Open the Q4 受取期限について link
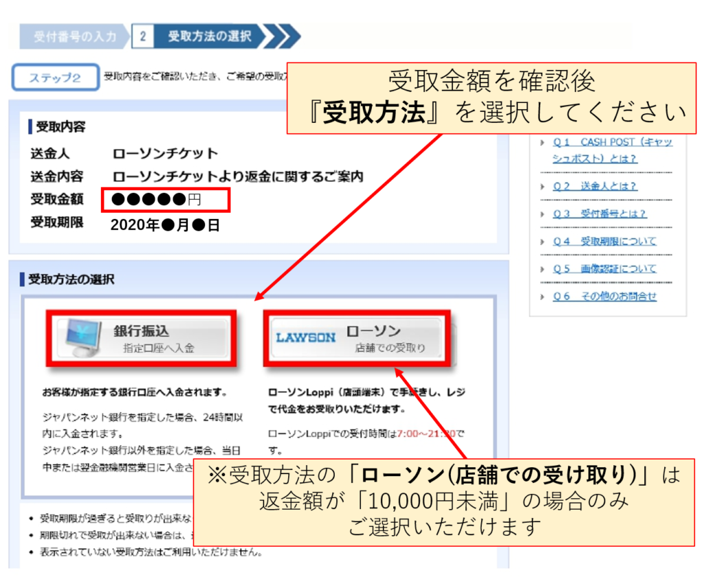 (x=604, y=241)
